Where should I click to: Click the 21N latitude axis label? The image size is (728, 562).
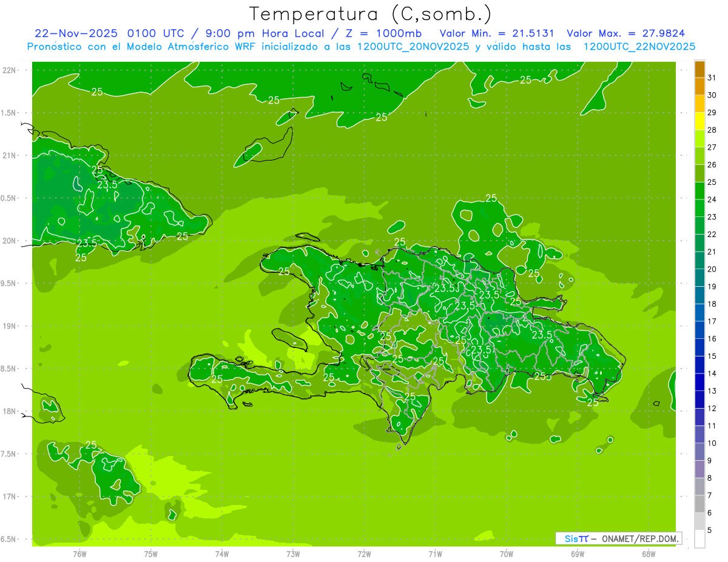pos(10,155)
